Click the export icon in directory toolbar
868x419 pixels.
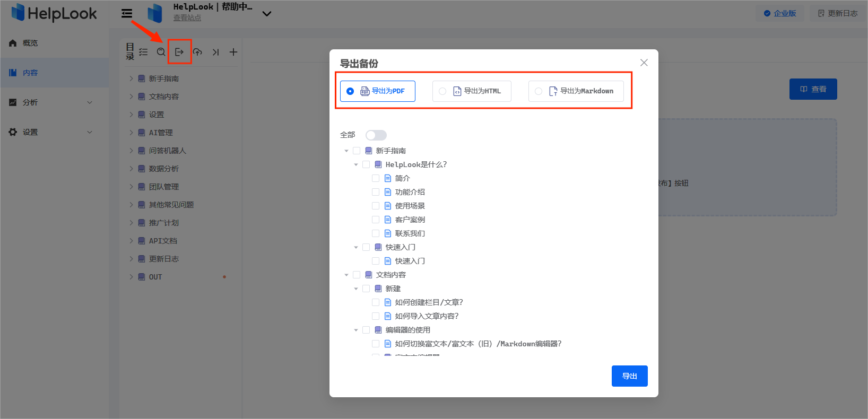[x=179, y=52]
